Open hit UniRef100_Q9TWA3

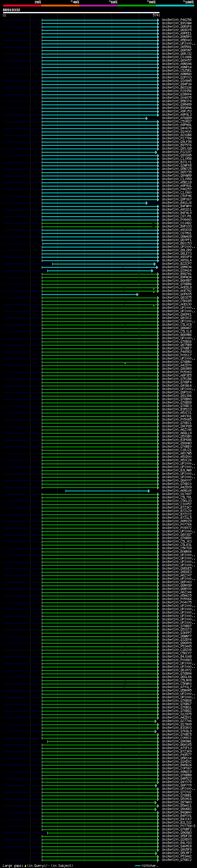[x=176, y=802]
